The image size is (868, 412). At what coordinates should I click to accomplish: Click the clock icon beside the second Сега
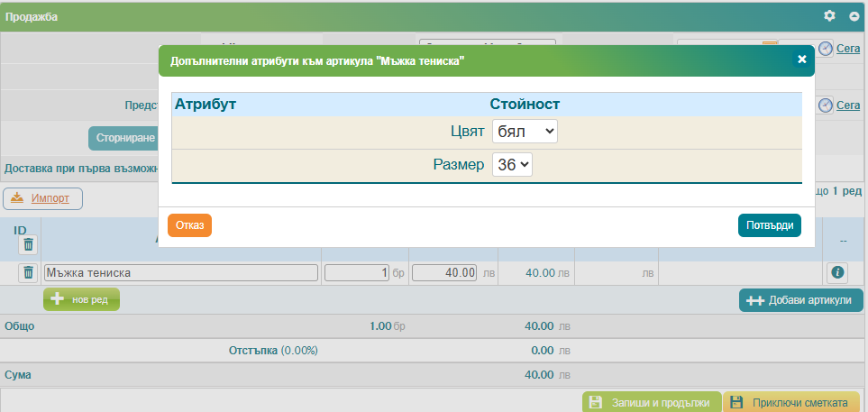pyautogui.click(x=826, y=105)
